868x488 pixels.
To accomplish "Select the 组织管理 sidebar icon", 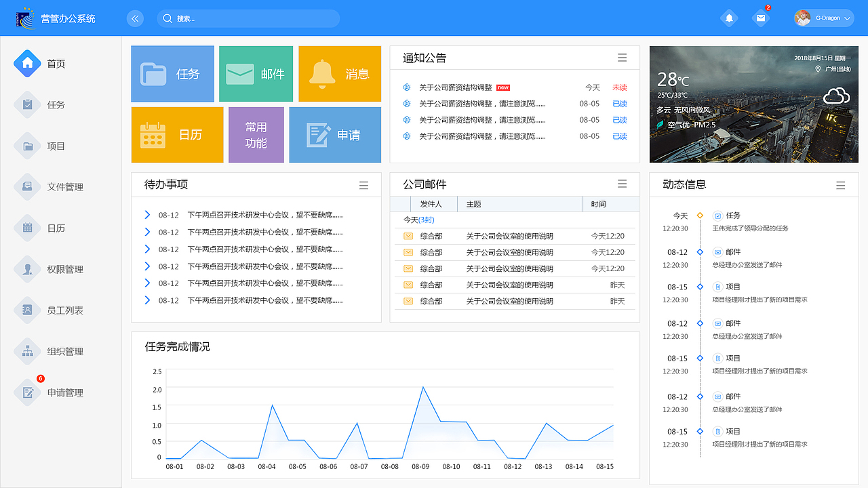I will (x=27, y=351).
